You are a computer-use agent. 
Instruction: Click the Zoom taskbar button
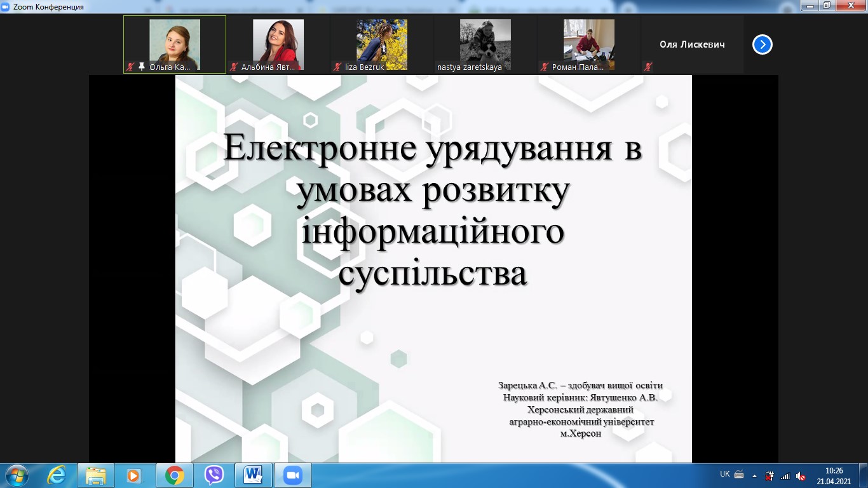pos(292,475)
